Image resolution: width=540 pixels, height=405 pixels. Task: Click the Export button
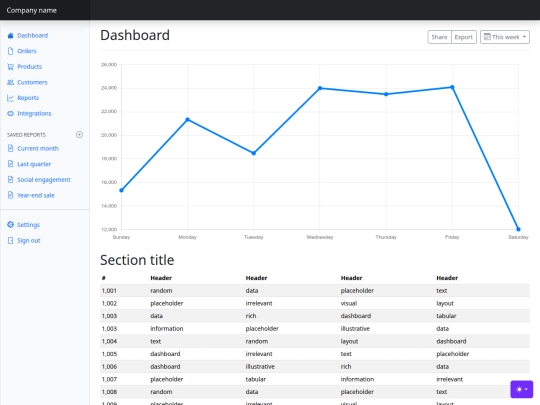[464, 37]
